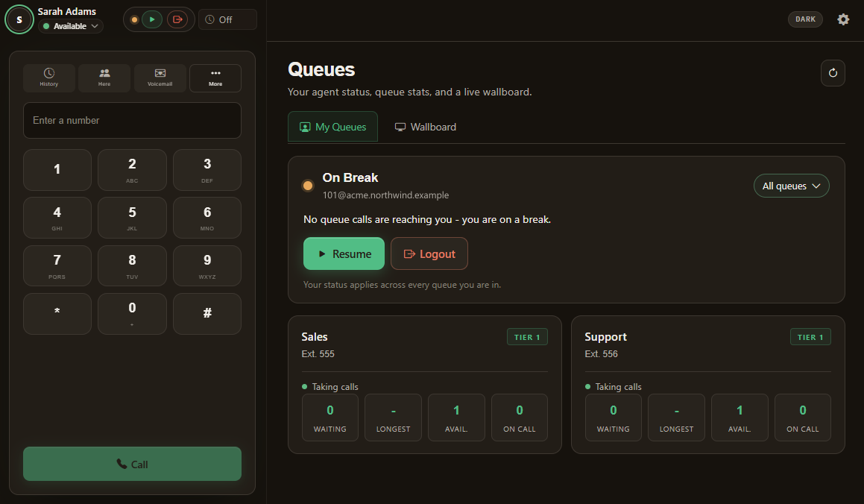The width and height of the screenshot is (864, 504).
Task: Tap the hash dialpad key
Action: pyautogui.click(x=207, y=313)
